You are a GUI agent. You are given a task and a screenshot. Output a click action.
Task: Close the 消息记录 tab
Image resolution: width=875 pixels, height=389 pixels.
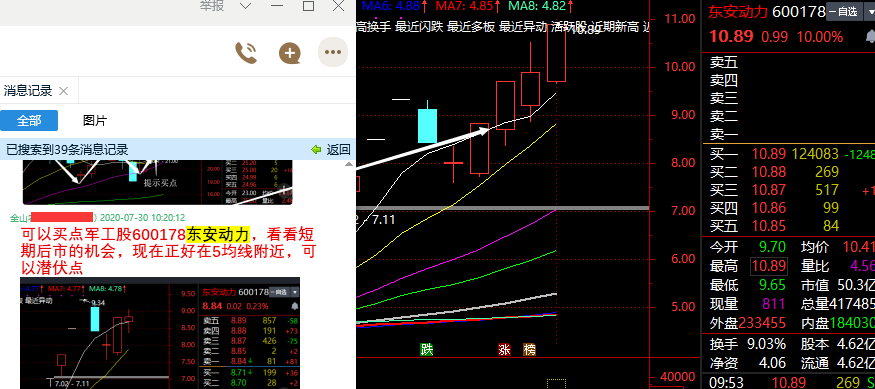point(63,91)
